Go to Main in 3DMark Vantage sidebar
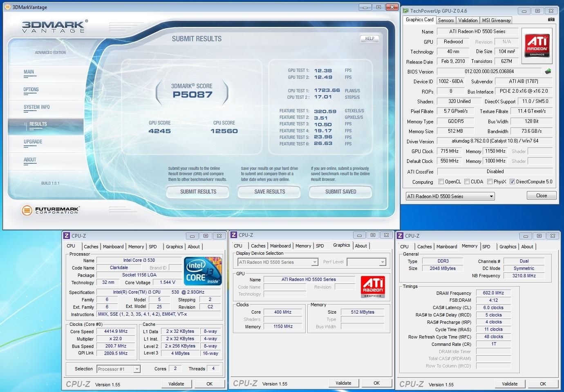Viewport: 564px width, 392px height. point(29,72)
